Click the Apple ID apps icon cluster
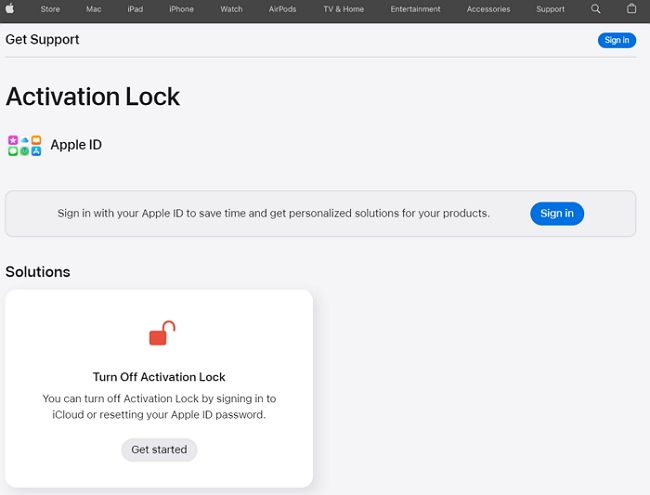 [24, 146]
